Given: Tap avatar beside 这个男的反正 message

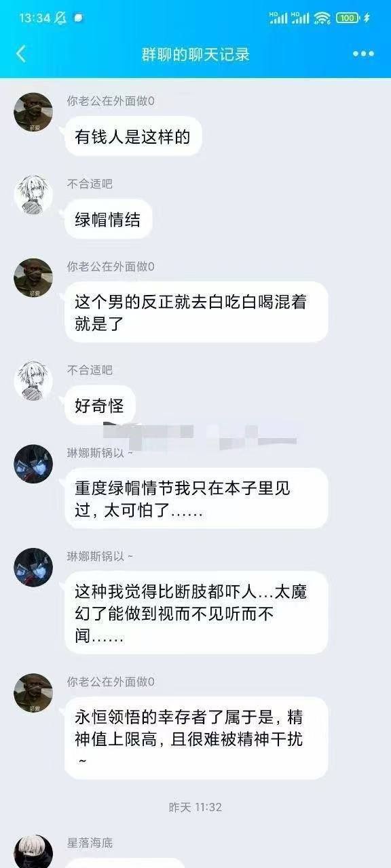Looking at the screenshot, I should pyautogui.click(x=33, y=278).
